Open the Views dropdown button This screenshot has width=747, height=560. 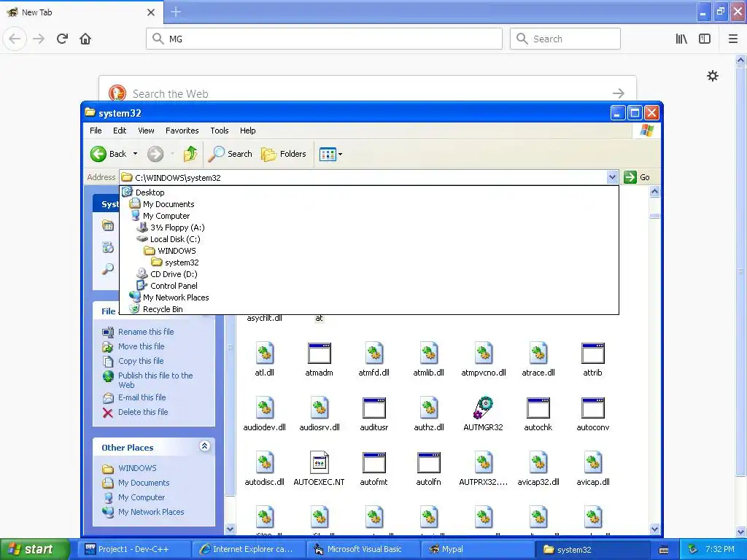pyautogui.click(x=330, y=155)
